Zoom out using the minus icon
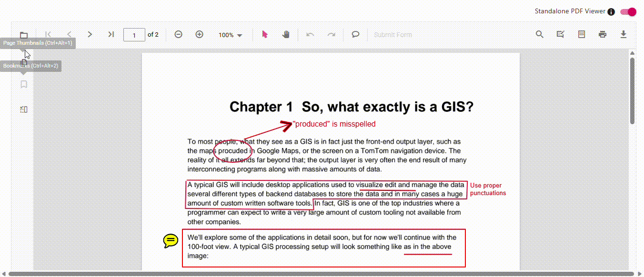This screenshot has height=277, width=644. coord(178,34)
